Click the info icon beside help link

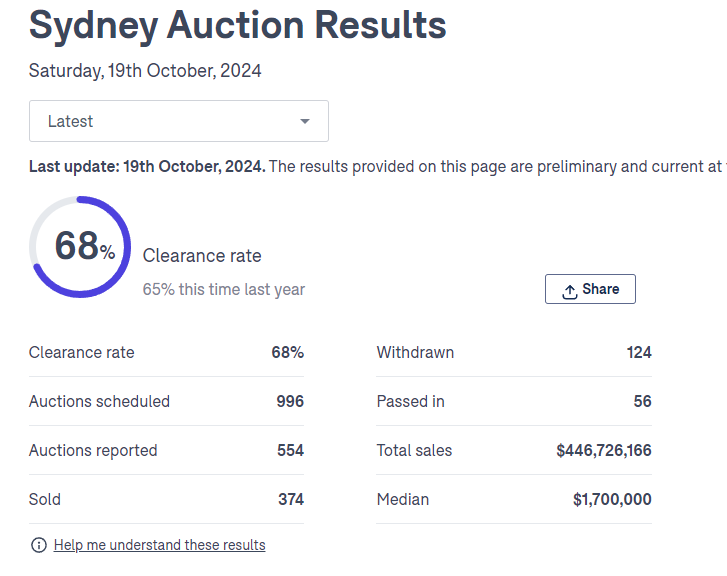pyautogui.click(x=39, y=545)
